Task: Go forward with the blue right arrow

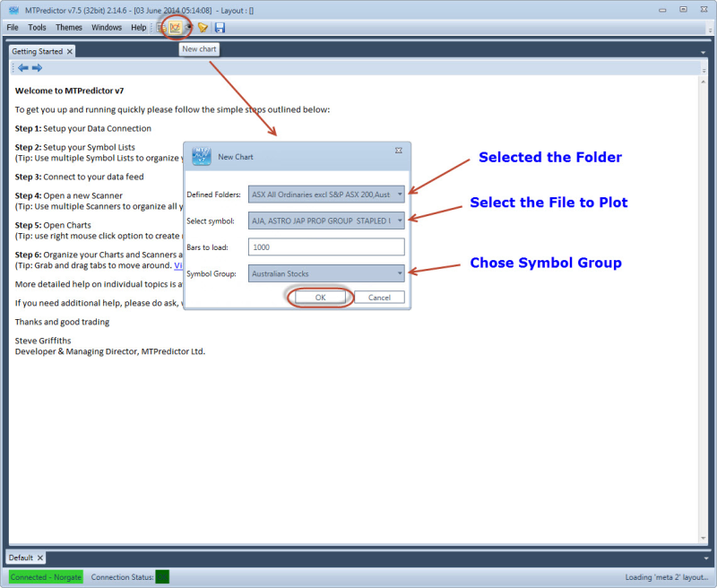Action: 37,67
